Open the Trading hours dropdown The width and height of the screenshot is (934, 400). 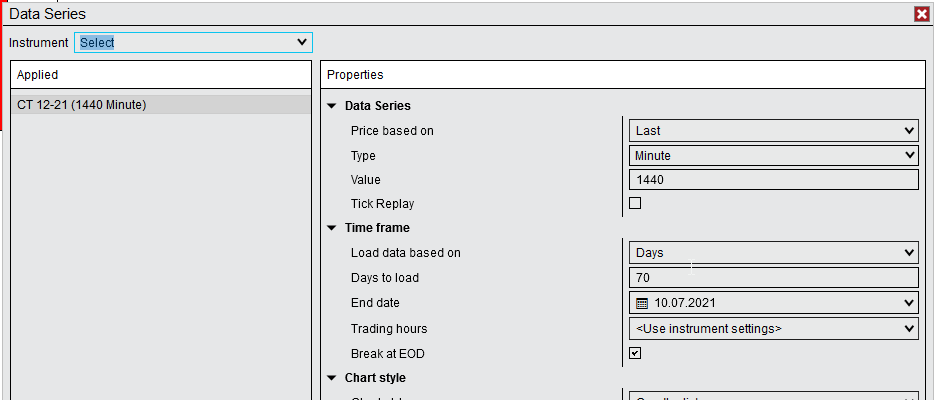774,328
